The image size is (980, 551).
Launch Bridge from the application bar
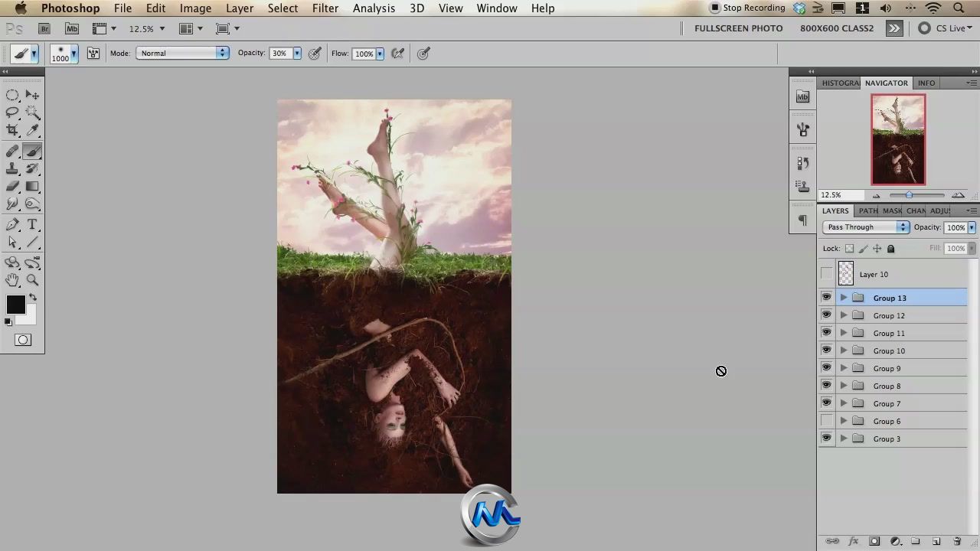pos(44,28)
